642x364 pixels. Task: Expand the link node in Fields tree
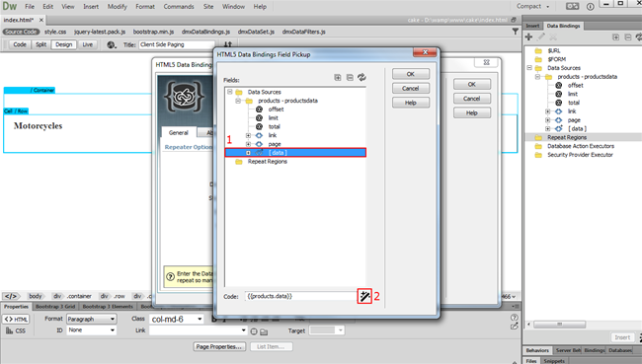[x=248, y=135]
